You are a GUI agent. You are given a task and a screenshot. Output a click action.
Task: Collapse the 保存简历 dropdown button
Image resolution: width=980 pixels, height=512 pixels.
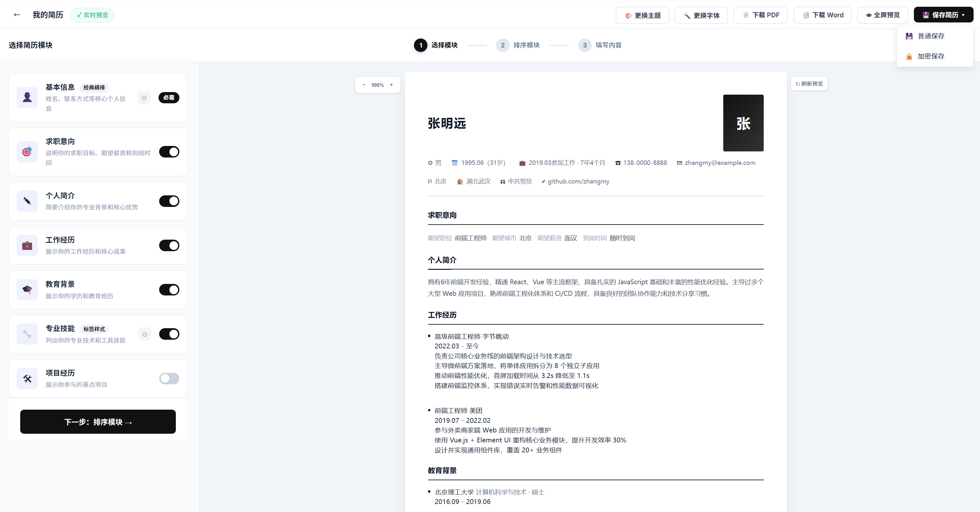[x=943, y=15]
